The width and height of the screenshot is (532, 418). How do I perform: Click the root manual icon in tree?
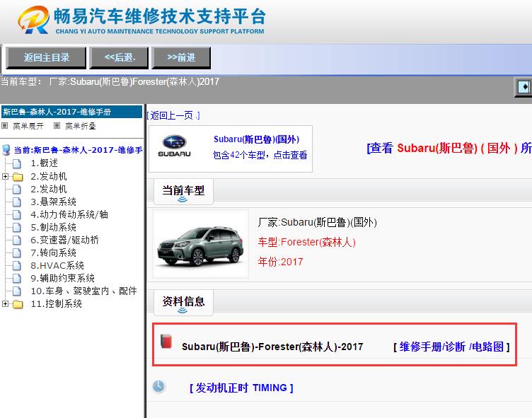point(6,150)
